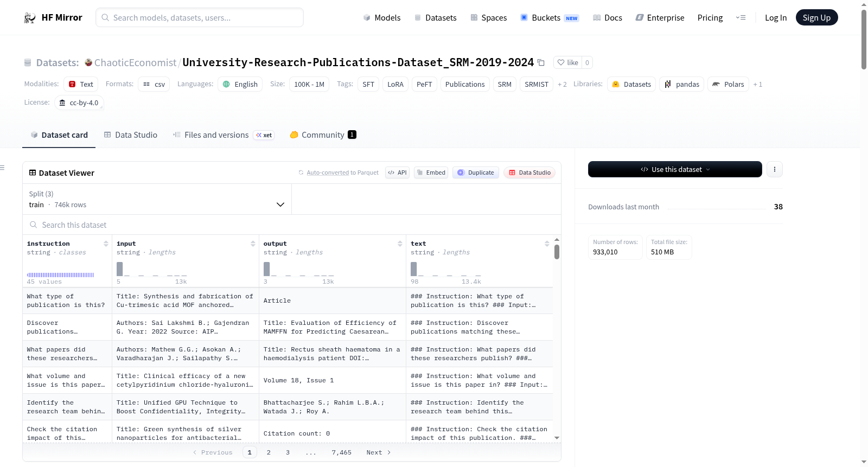Duplicate this dataset
Screen dimensions: 868x467
476,172
